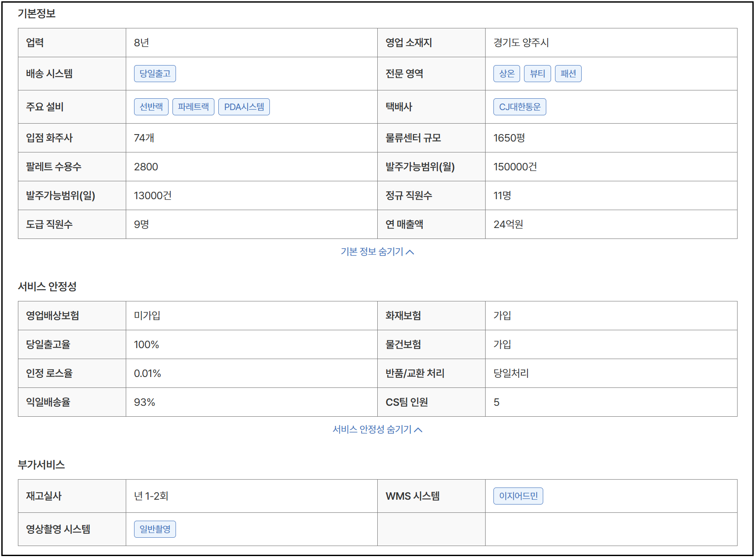This screenshot has height=560, width=755.
Task: Click the 150000건 value
Action: 515,166
